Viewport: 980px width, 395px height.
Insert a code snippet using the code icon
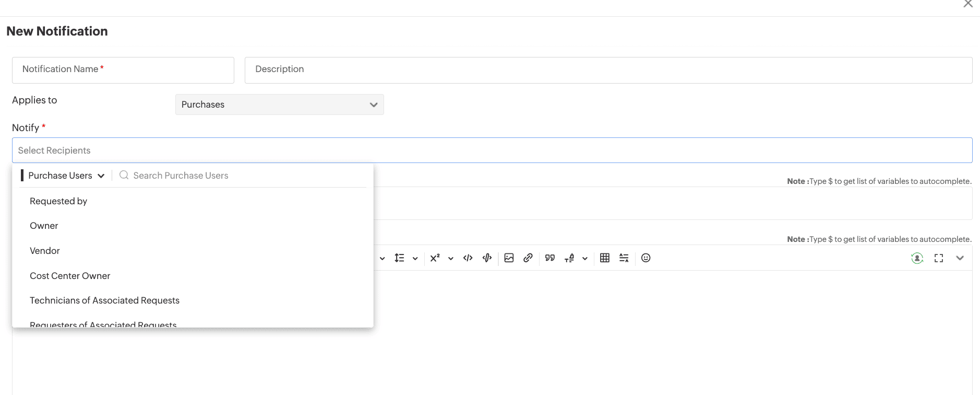(468, 258)
